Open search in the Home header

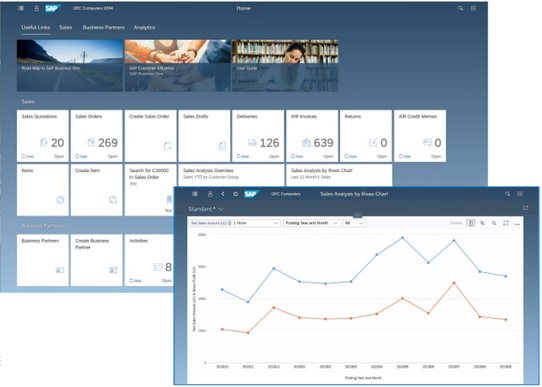click(x=460, y=8)
